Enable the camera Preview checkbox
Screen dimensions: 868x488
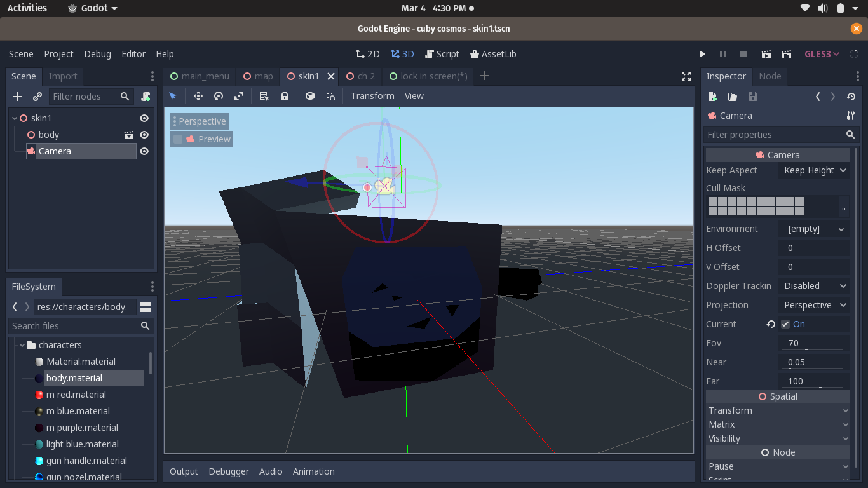pyautogui.click(x=178, y=139)
